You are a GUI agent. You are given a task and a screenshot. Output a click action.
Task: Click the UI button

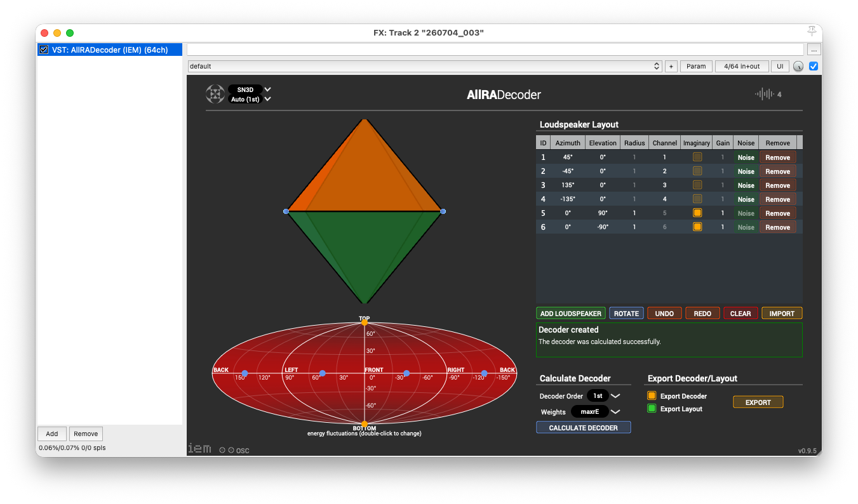pos(780,66)
